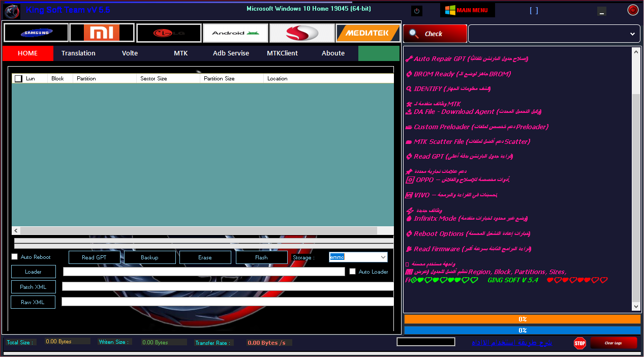Open the MediaTek brand section
This screenshot has width=644, height=357.
368,33
